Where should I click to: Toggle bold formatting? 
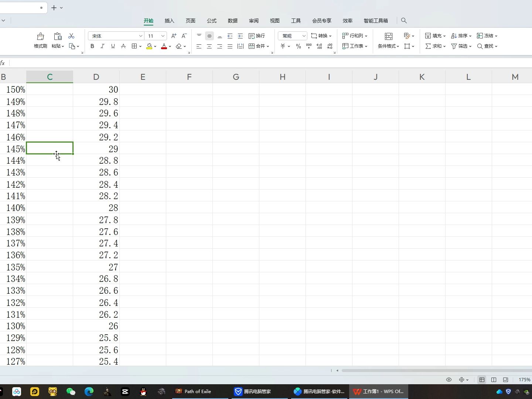(92, 46)
